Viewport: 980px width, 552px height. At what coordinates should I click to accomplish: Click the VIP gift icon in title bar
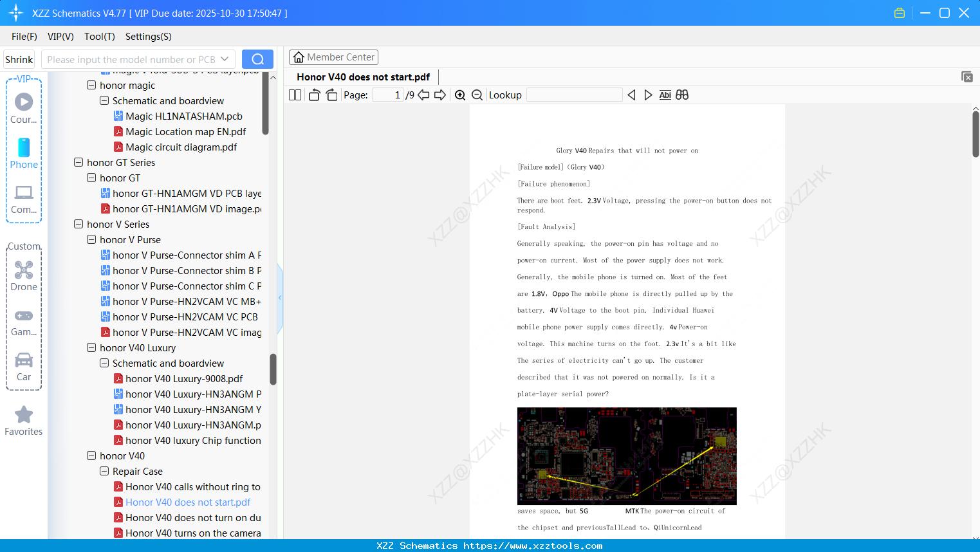click(x=900, y=13)
